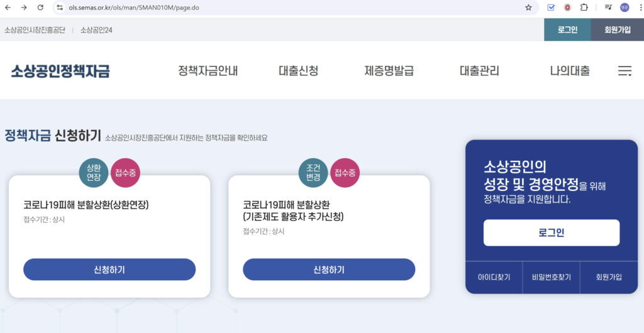The height and width of the screenshot is (333, 644).
Task: Open the full site hamburger menu
Action: tap(625, 71)
